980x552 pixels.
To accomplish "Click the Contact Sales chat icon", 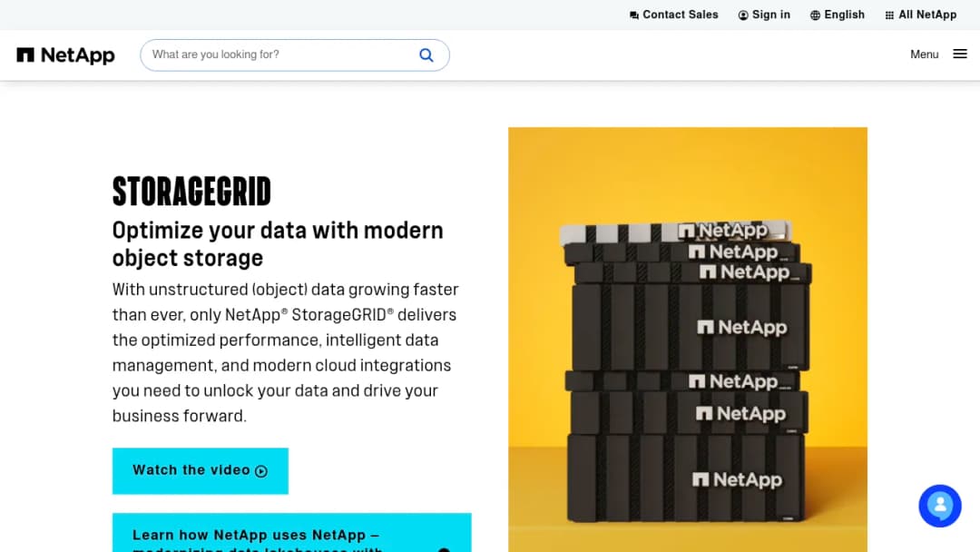I will [x=633, y=15].
